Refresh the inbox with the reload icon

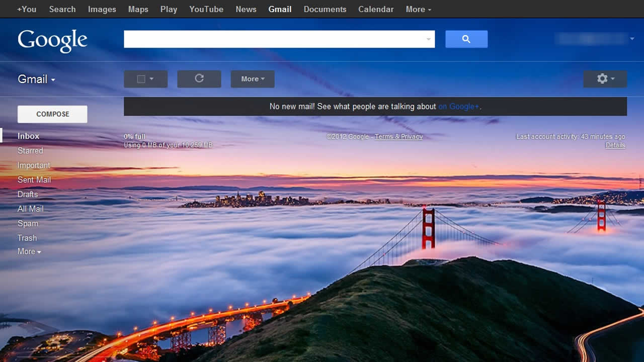tap(199, 78)
